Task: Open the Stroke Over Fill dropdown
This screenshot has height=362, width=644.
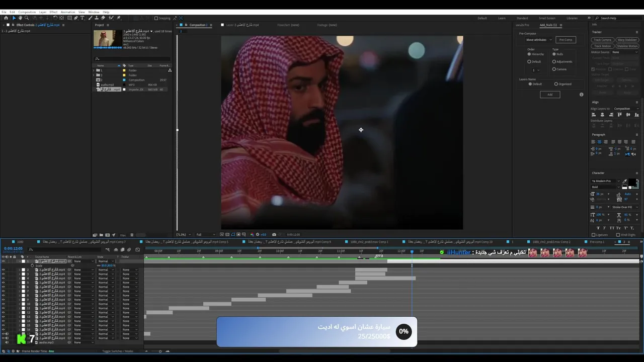Action: click(x=624, y=207)
